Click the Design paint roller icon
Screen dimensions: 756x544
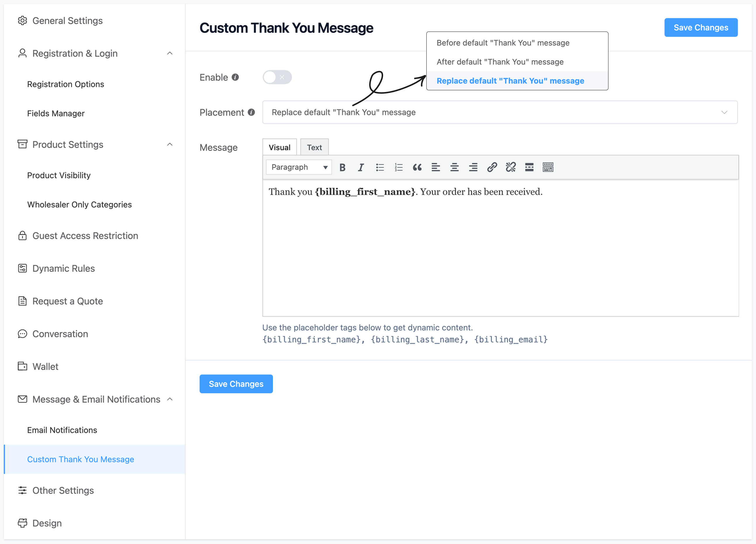pyautogui.click(x=22, y=523)
